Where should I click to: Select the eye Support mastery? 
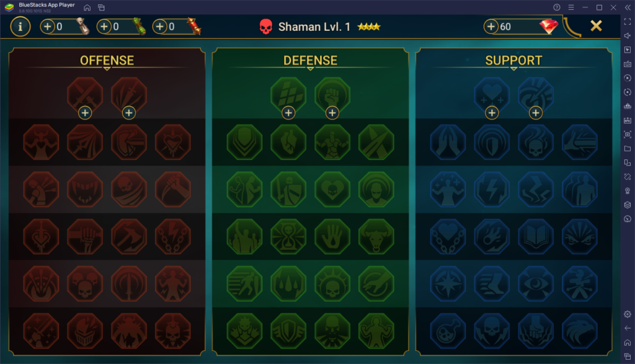click(x=536, y=283)
